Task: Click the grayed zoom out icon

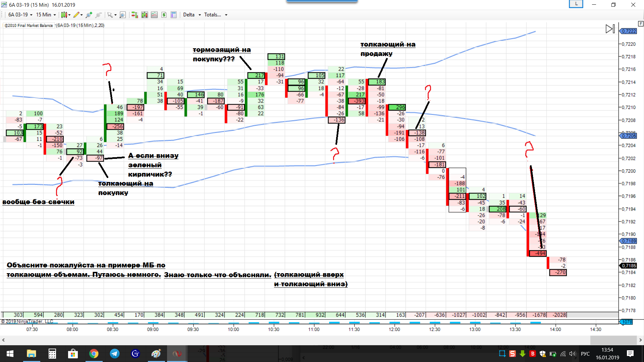Action: tap(99, 15)
